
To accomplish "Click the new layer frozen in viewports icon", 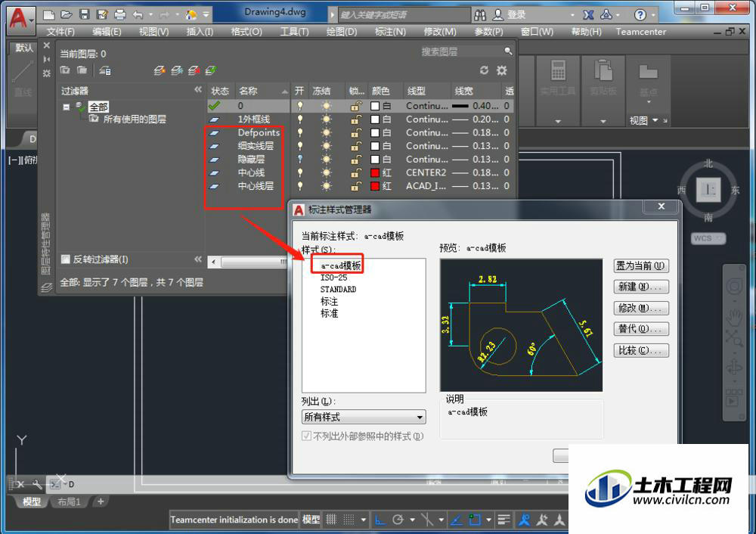I will (177, 70).
